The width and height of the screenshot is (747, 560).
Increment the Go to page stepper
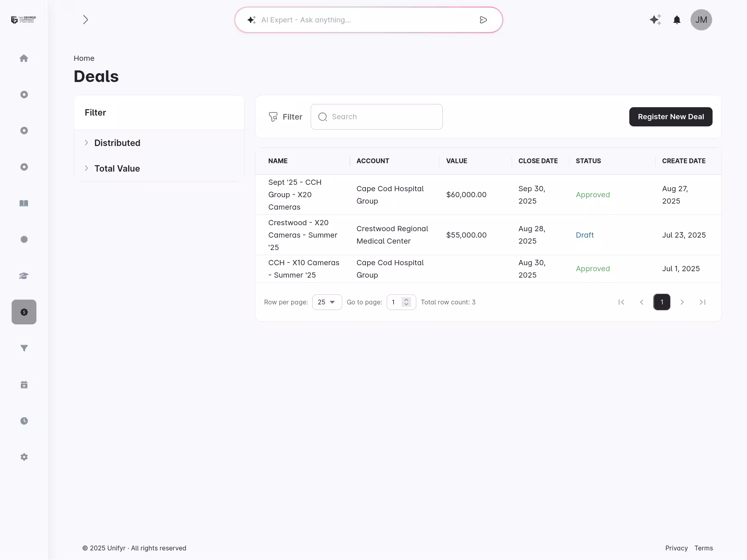[407, 300]
